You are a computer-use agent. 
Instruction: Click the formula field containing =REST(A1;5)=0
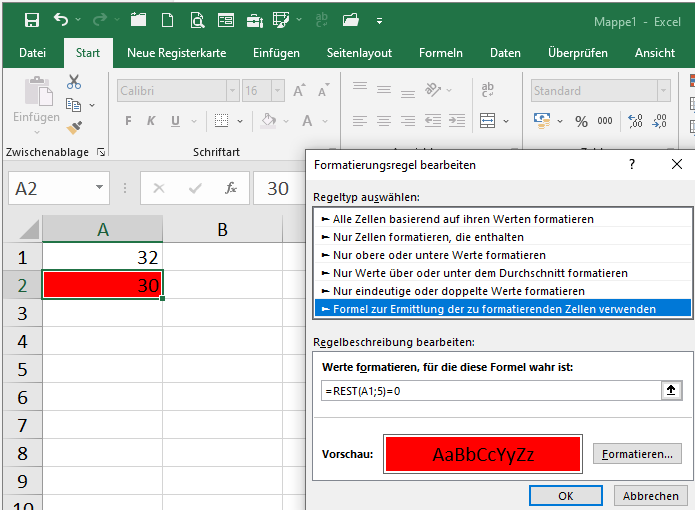tap(490, 391)
